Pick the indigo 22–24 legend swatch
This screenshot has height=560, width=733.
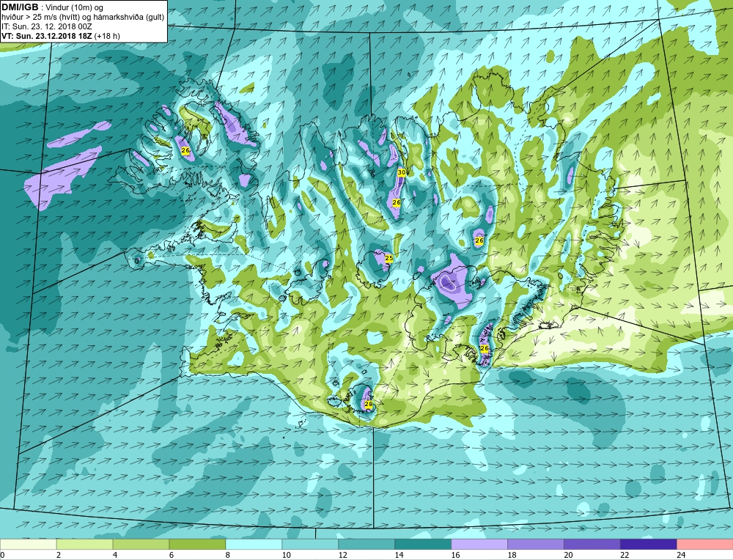(x=649, y=544)
